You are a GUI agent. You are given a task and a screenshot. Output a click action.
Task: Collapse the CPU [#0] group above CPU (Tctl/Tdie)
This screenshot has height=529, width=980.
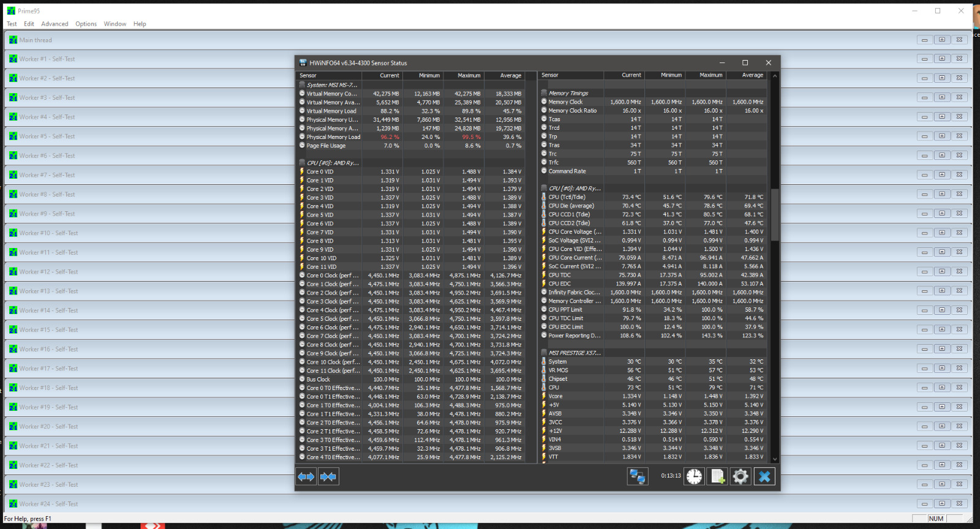[544, 189]
